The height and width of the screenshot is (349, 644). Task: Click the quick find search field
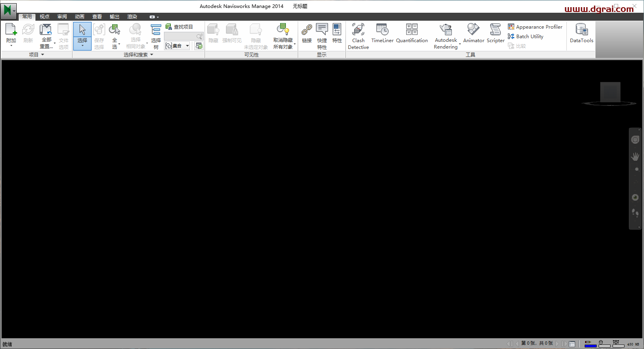coord(180,36)
